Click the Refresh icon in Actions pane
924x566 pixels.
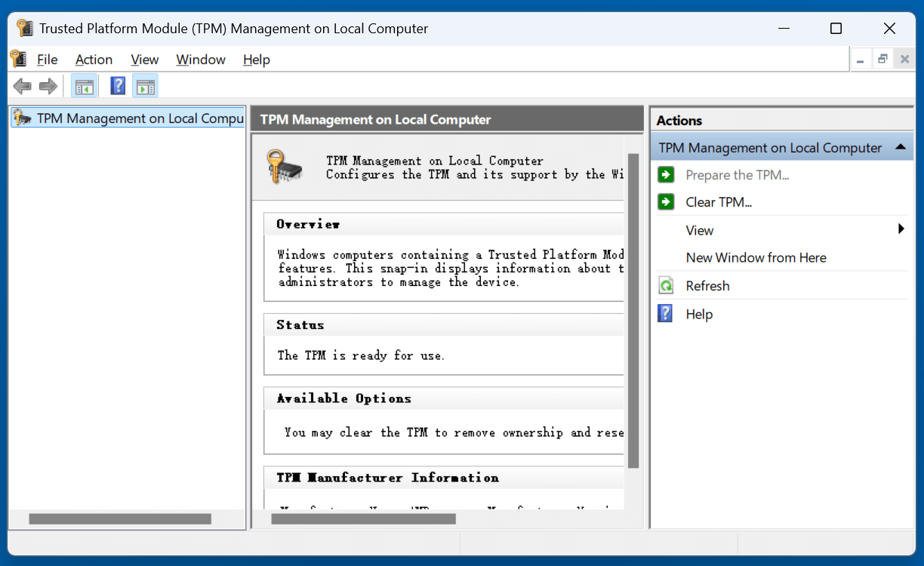point(666,286)
